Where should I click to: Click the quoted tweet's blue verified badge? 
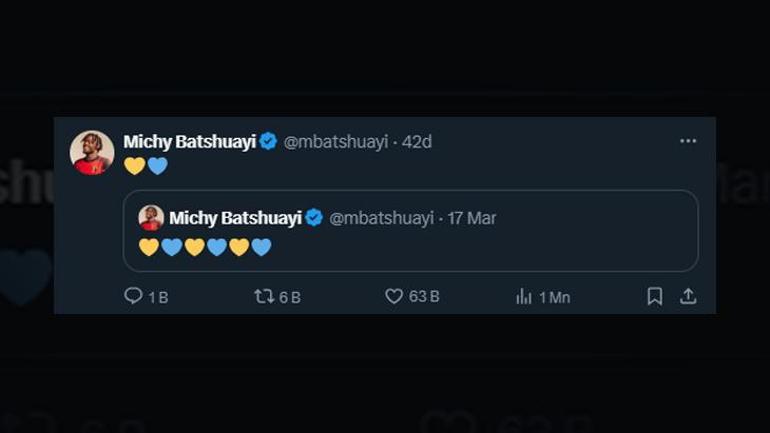click(x=314, y=218)
